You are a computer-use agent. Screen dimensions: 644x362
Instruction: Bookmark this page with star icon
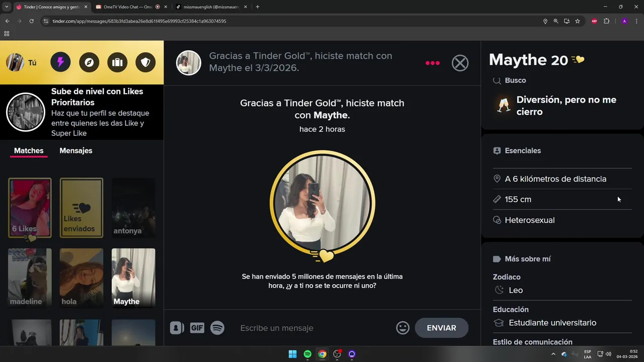point(578,21)
